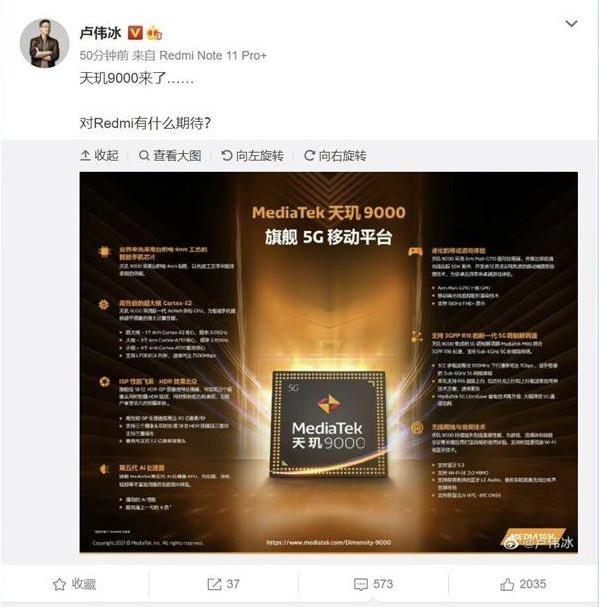Open the Redmi Note 11 Pro+ source link

[213, 56]
